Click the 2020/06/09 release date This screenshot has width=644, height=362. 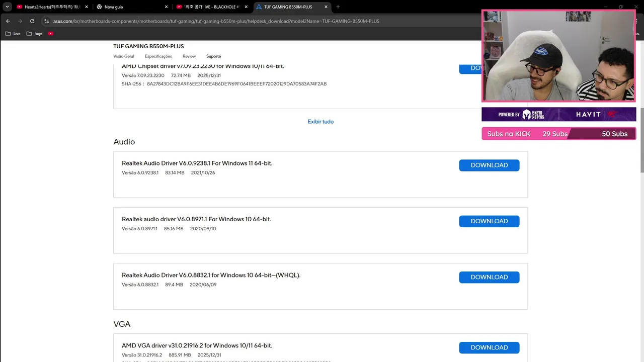coord(203,285)
